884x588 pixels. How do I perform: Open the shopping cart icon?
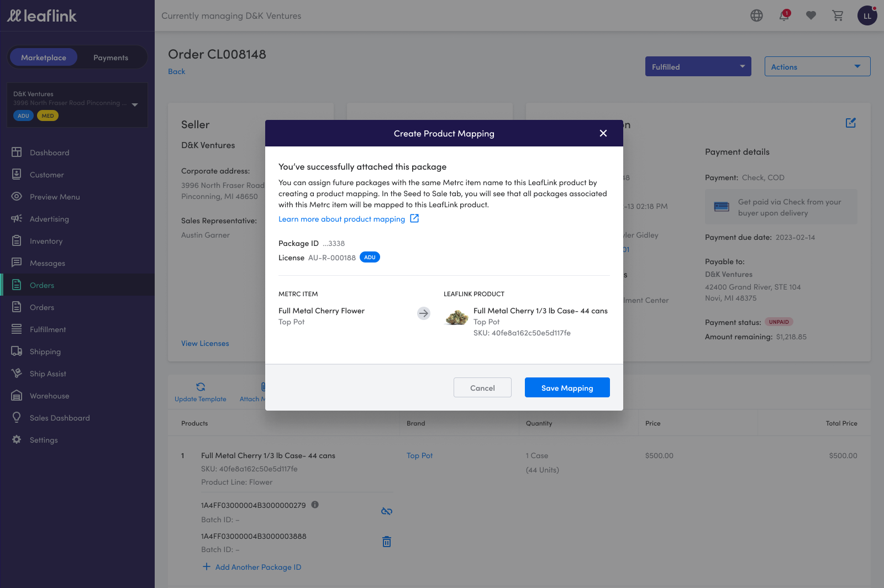pyautogui.click(x=838, y=15)
